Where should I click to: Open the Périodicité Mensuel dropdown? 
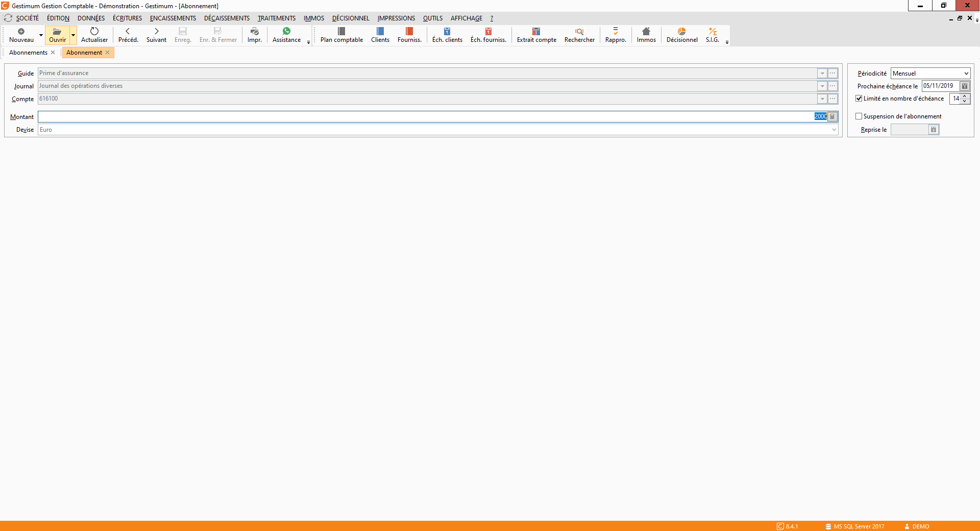966,74
